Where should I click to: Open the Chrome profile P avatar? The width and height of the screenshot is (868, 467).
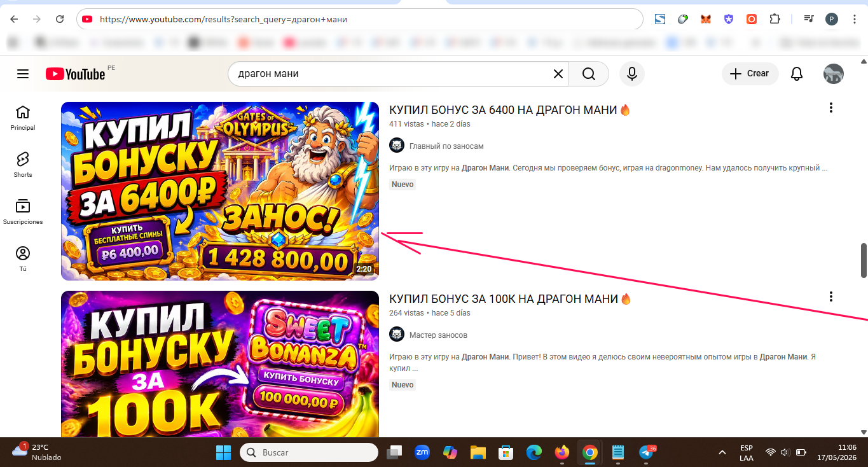tap(832, 19)
